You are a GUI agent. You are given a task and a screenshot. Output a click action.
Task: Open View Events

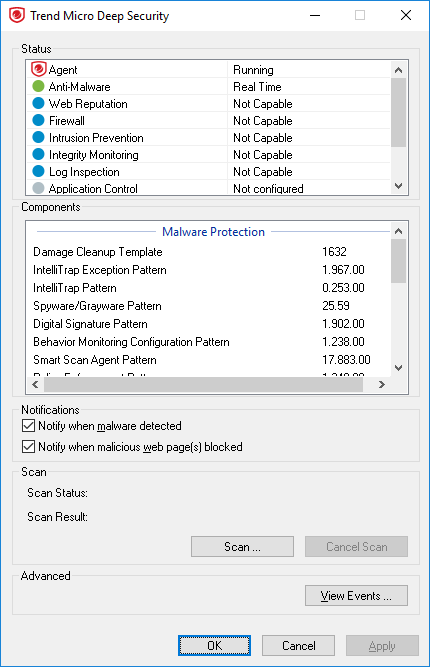pos(356,596)
